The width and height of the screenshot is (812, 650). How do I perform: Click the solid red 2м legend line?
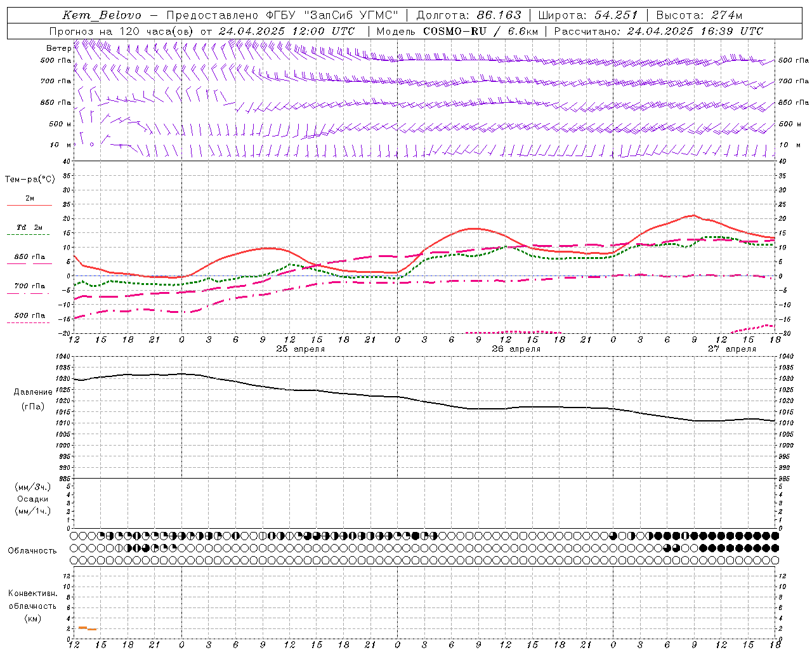29,206
